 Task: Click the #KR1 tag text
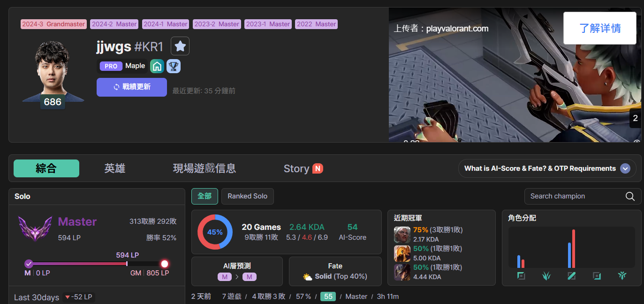click(x=149, y=46)
